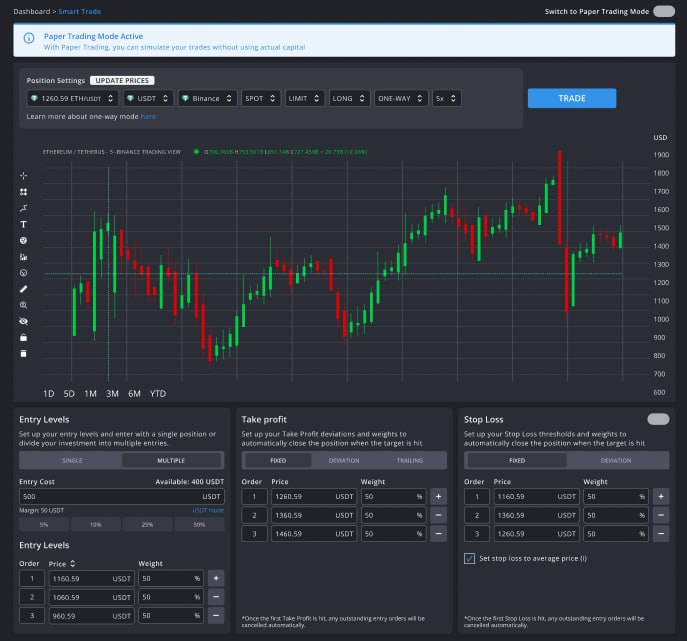Open the Smart Trade breadcrumb link

(x=79, y=11)
